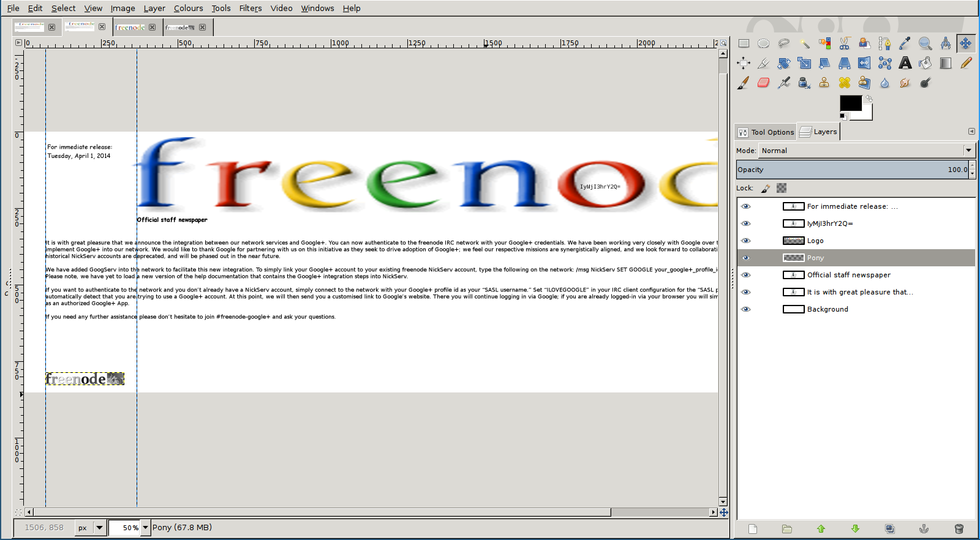Toggle the lock alpha channel checkerboard icon
The image size is (980, 540).
(x=782, y=188)
